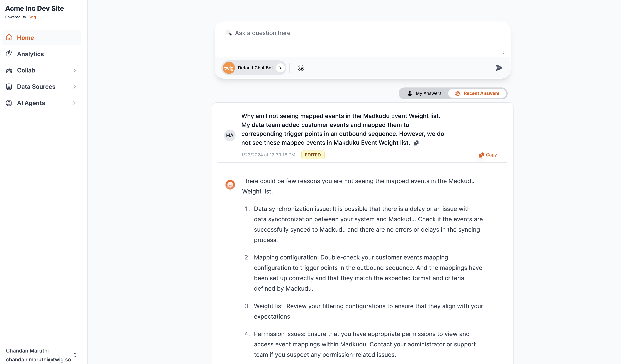The image size is (621, 364).
Task: Open the Default Chat Bot selector
Action: [255, 68]
